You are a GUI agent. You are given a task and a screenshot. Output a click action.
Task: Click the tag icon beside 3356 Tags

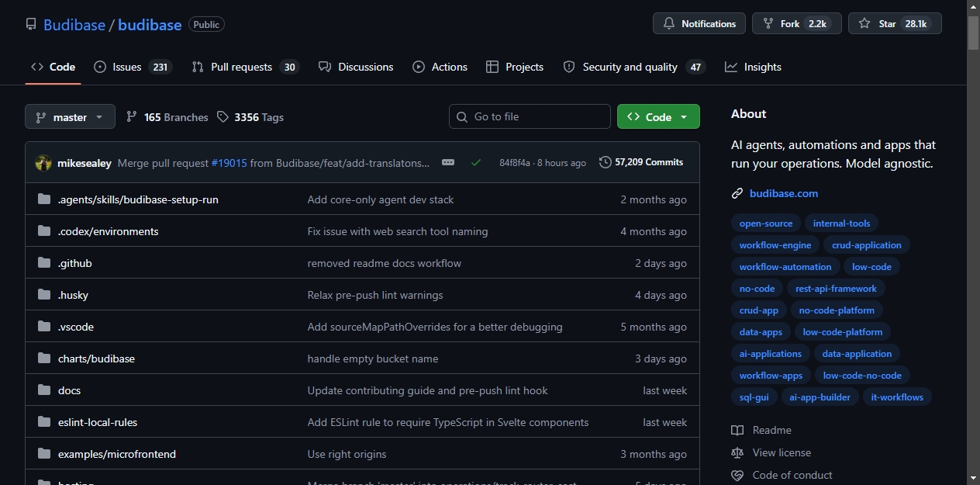tap(223, 117)
